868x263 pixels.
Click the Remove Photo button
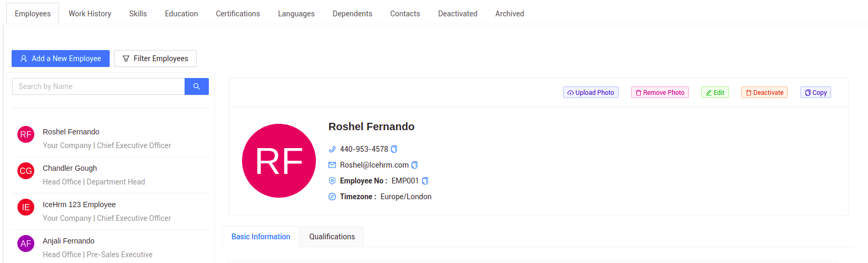click(x=660, y=93)
